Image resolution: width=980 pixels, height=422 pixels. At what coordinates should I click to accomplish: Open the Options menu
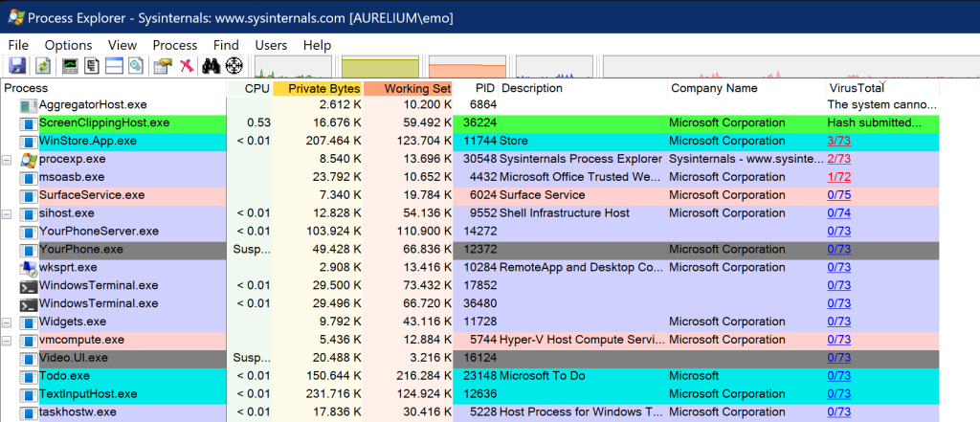tap(68, 45)
